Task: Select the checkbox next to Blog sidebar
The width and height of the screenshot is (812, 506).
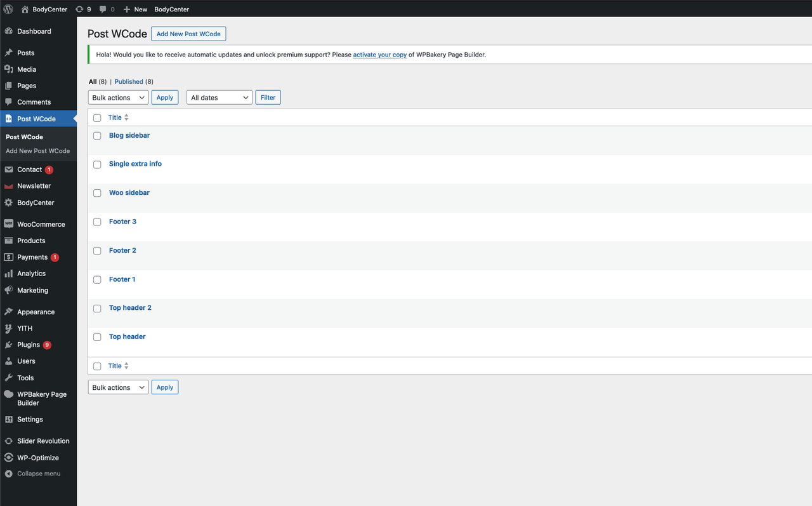Action: click(97, 136)
